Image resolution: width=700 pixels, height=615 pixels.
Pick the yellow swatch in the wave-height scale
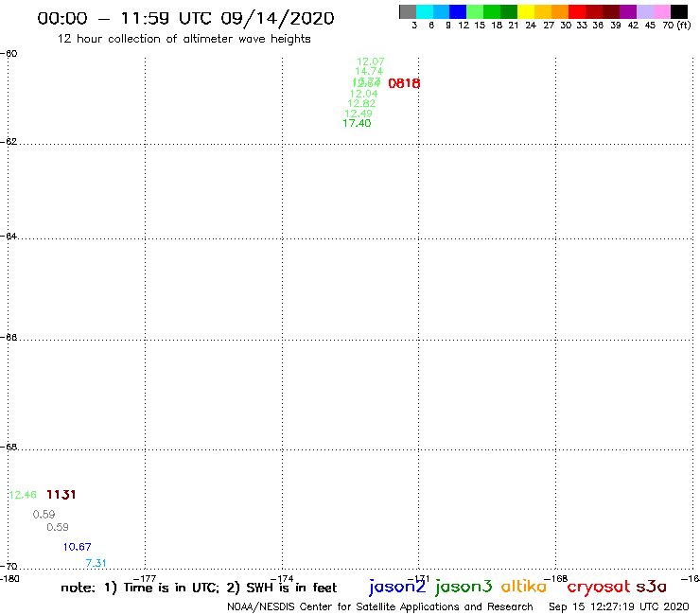click(526, 11)
